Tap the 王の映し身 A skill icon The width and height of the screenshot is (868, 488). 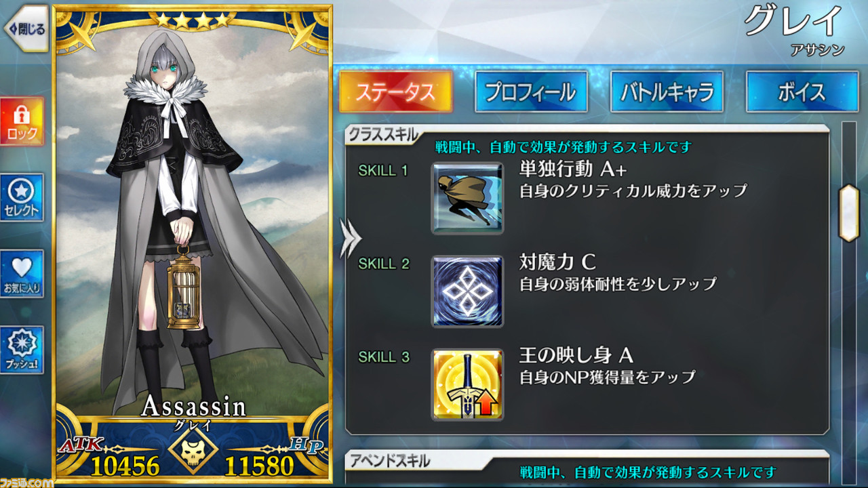point(467,384)
